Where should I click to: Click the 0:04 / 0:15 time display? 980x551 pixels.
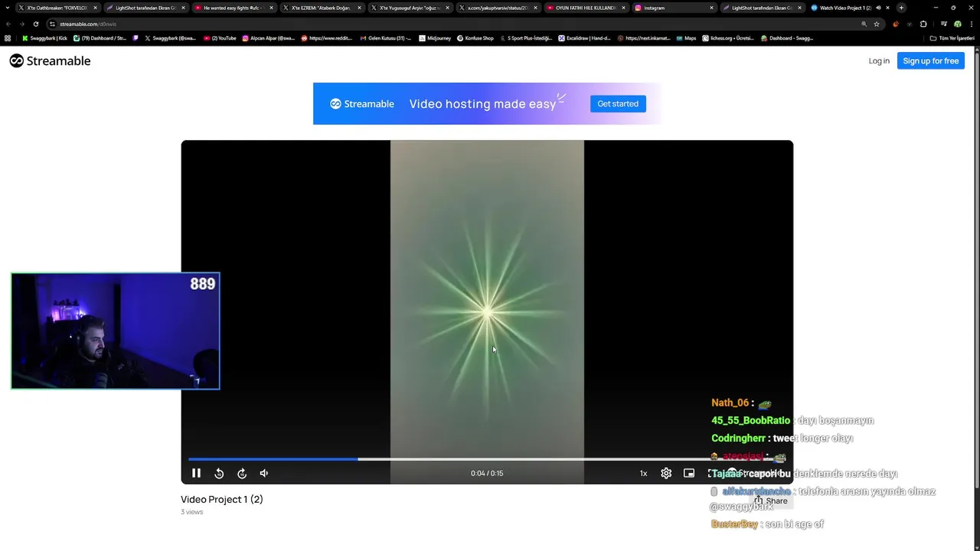[x=487, y=473]
